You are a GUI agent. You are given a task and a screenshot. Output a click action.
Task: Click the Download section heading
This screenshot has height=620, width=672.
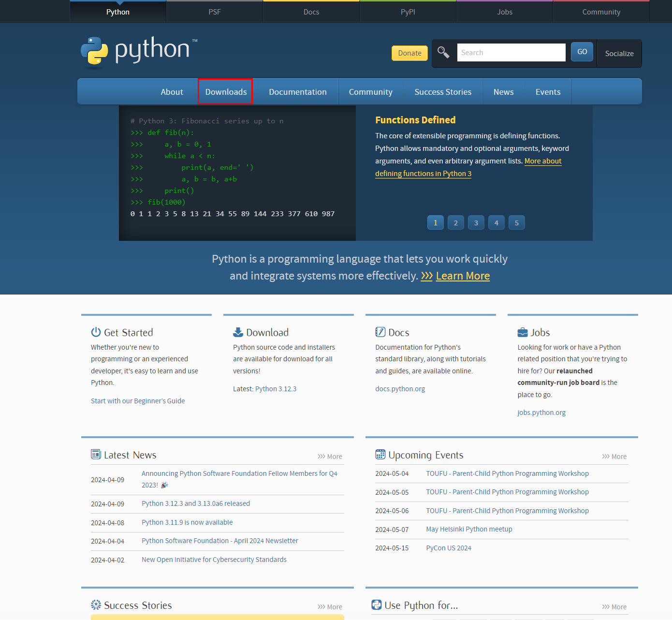267,333
